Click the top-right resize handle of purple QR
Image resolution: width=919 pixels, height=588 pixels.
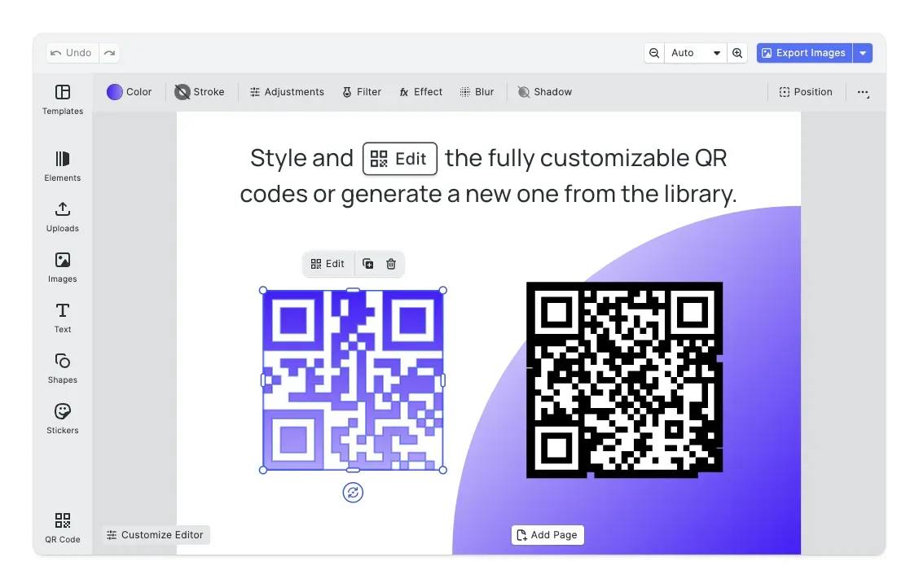coord(443,291)
